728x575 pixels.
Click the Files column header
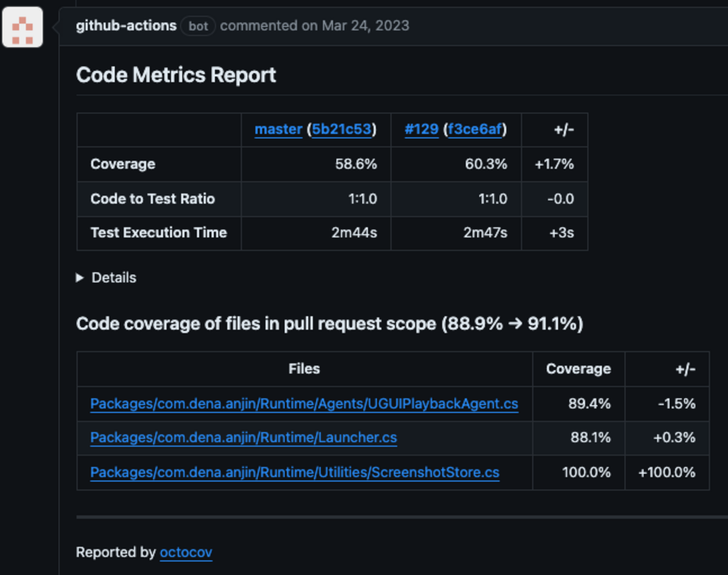304,369
